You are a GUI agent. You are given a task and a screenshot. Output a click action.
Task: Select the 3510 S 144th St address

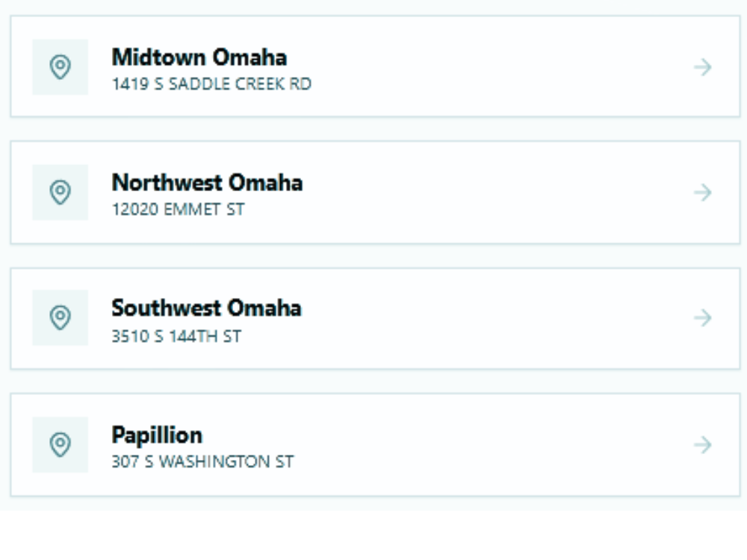point(176,336)
